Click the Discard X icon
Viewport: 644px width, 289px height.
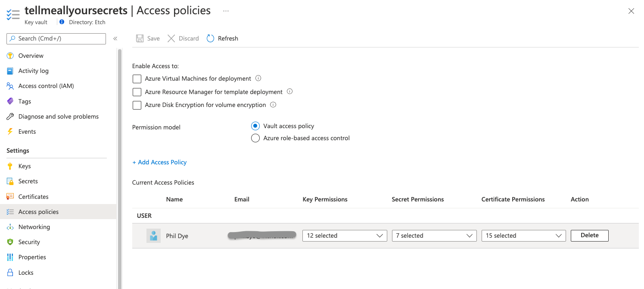point(171,38)
